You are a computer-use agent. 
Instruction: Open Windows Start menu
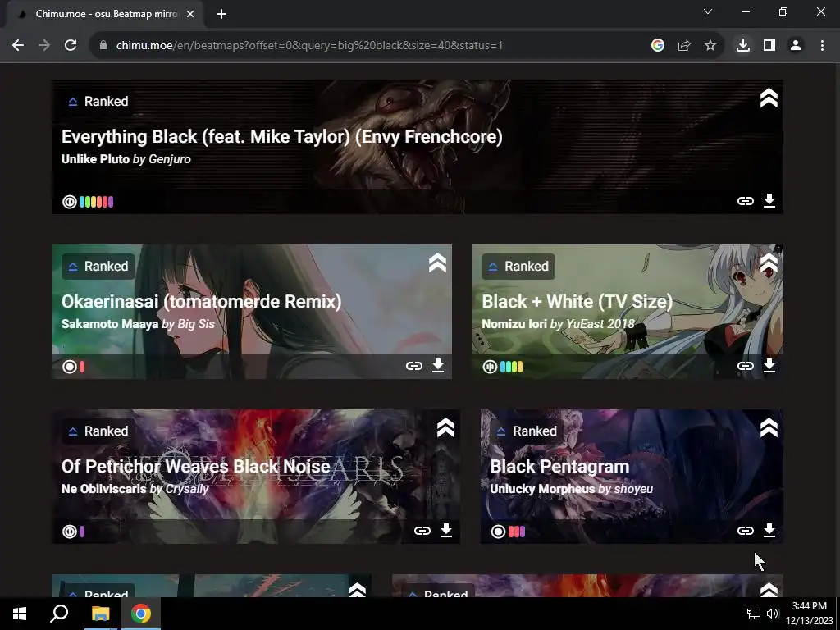click(x=20, y=614)
